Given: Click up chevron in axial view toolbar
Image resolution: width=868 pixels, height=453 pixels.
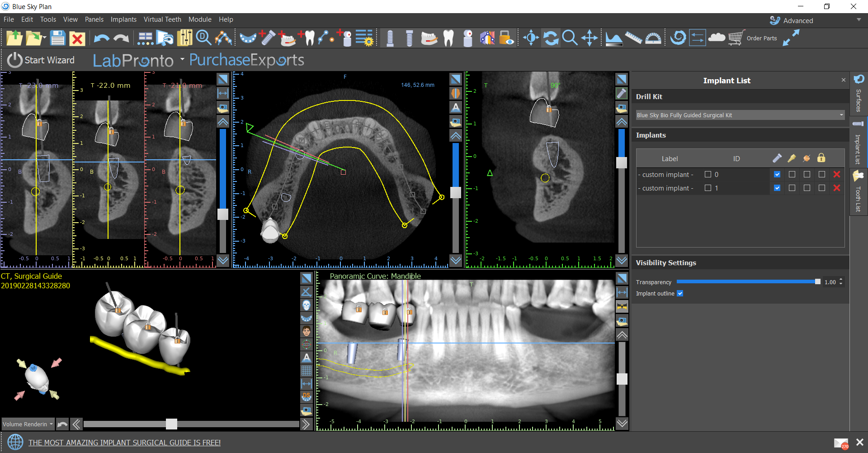Looking at the screenshot, I should click(x=456, y=136).
